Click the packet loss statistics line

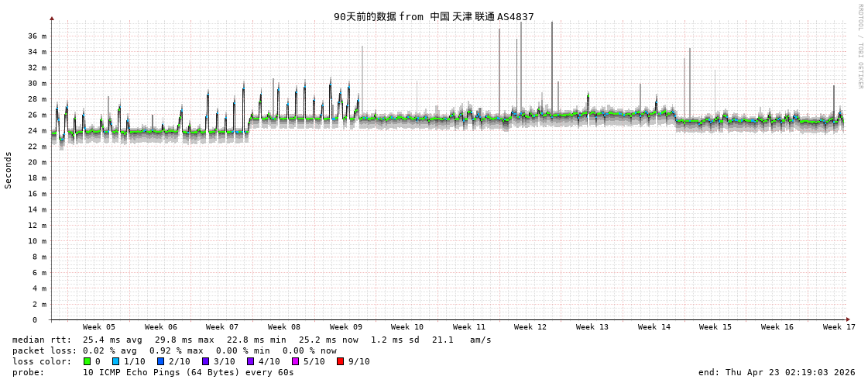tap(174, 350)
